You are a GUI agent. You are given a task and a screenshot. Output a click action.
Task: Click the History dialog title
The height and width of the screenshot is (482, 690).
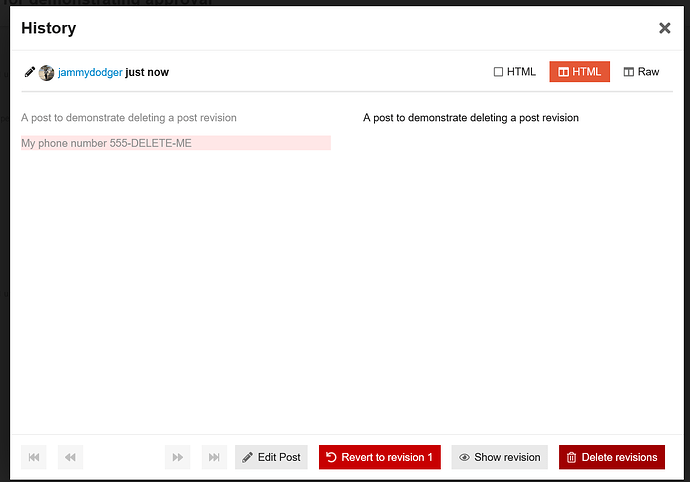(49, 28)
